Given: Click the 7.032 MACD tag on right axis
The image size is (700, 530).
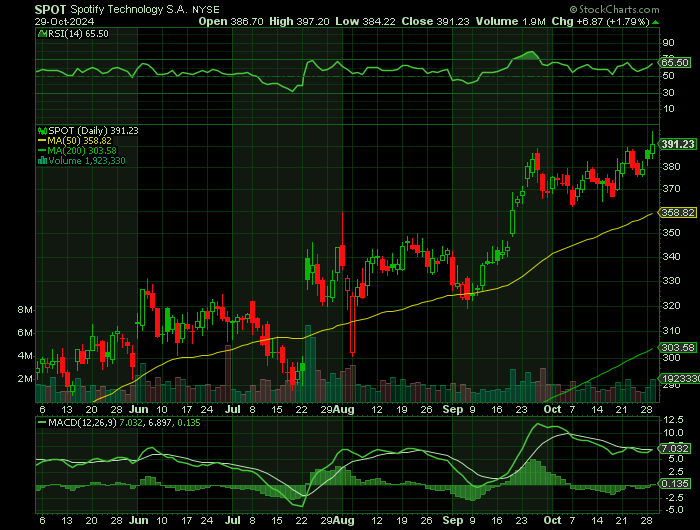Looking at the screenshot, I should click(x=675, y=448).
